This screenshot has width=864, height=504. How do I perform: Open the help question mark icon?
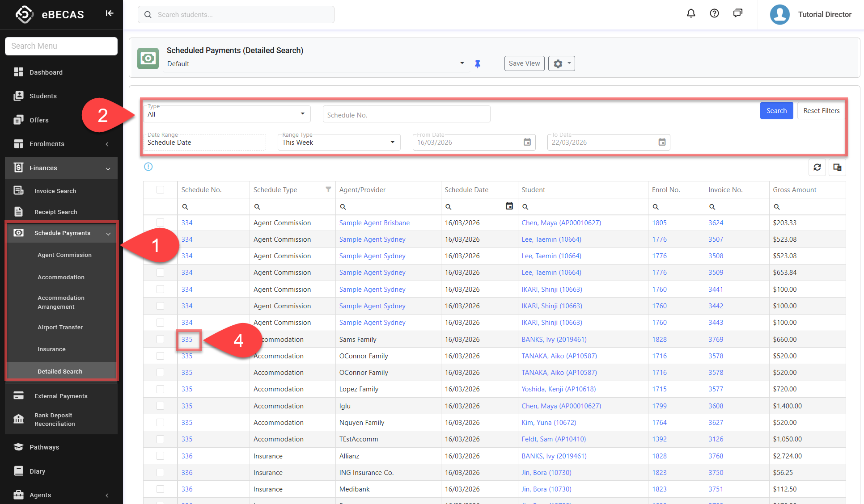coord(714,13)
